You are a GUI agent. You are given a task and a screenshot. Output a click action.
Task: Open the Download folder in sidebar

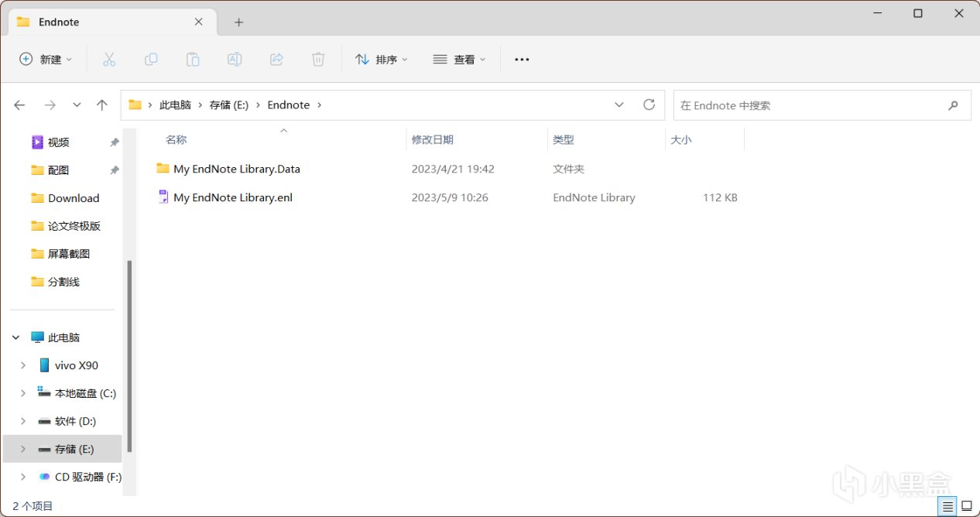click(74, 198)
